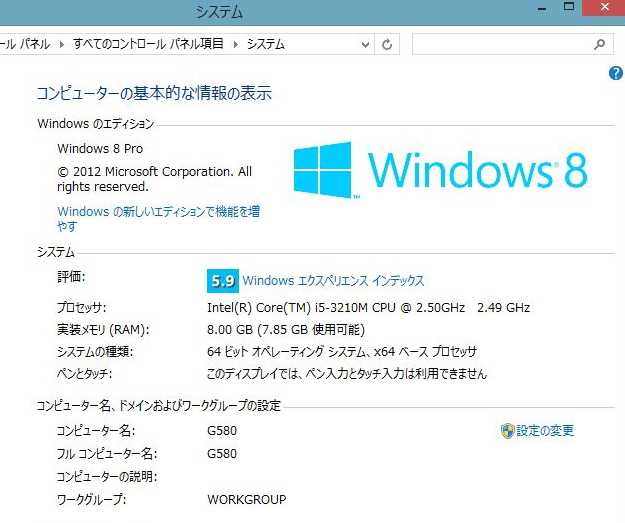Screen dimensions: 625x523
Task: Click the コンピューター名、ドメインおよびワークグループの設定 header
Action: pos(159,406)
